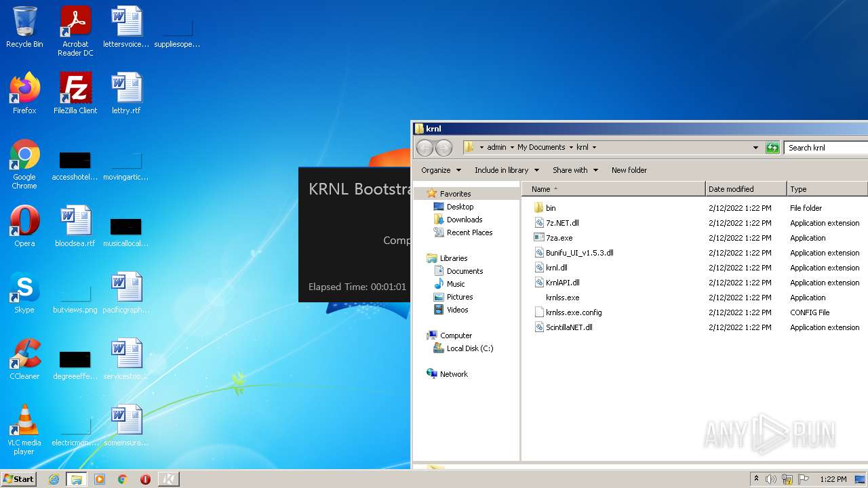Select 7za.exe file
This screenshot has height=488, width=868.
(559, 238)
